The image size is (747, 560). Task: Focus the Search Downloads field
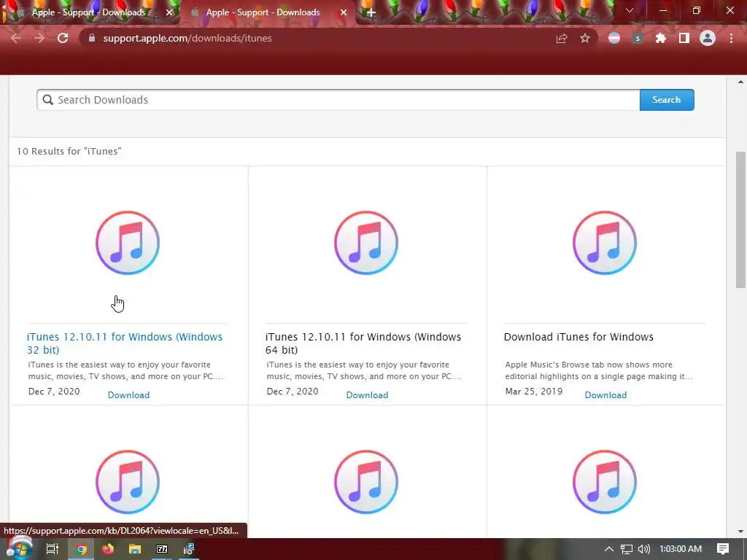(x=338, y=100)
